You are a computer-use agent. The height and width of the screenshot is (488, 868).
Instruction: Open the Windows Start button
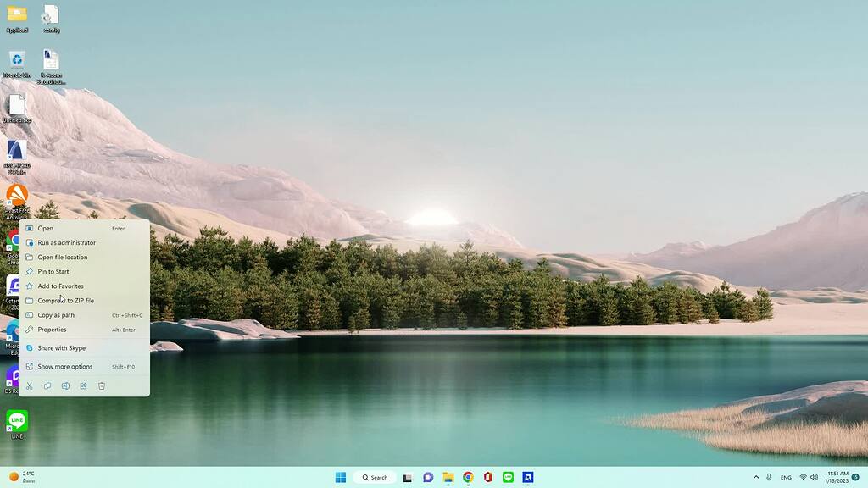tap(341, 477)
